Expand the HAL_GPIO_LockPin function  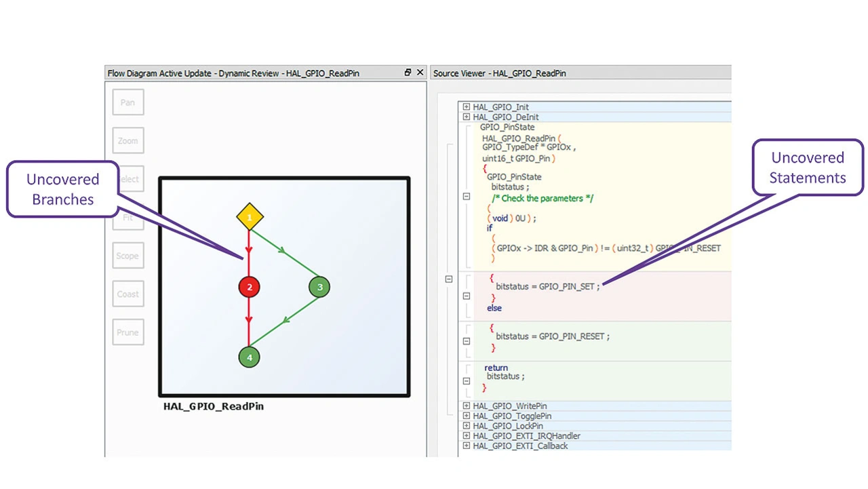466,426
